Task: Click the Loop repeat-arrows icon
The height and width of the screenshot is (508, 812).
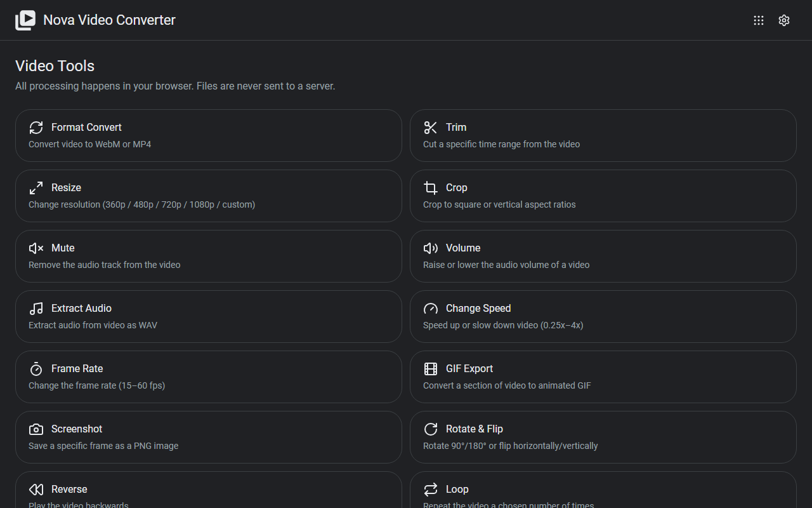Action: tap(431, 490)
